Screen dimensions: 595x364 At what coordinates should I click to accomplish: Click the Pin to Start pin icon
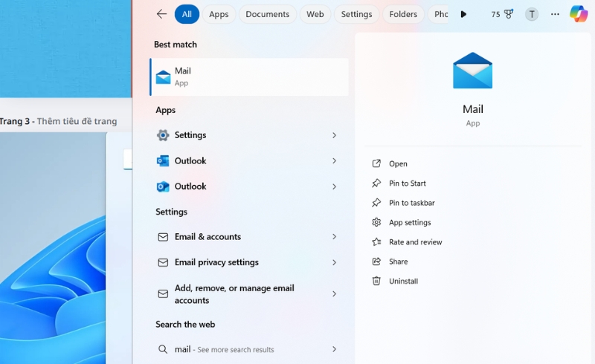(376, 183)
